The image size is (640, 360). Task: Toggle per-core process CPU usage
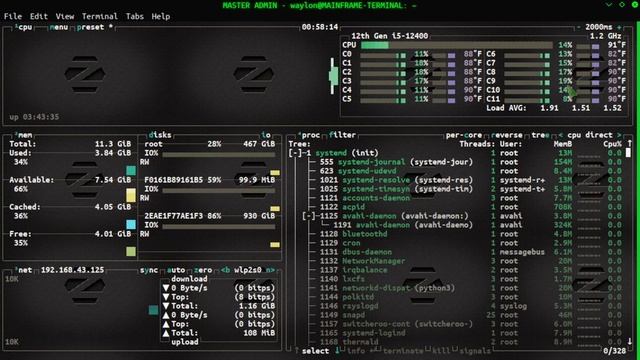click(464, 135)
